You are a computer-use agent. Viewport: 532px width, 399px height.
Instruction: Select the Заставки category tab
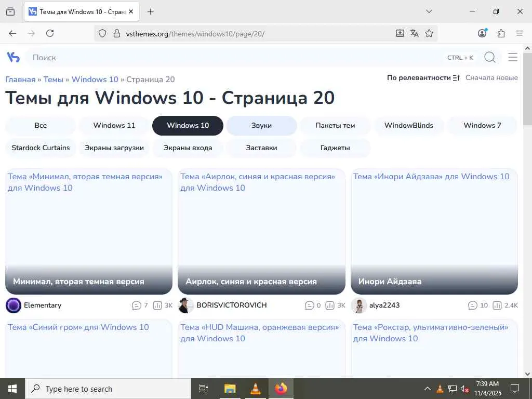pos(262,148)
